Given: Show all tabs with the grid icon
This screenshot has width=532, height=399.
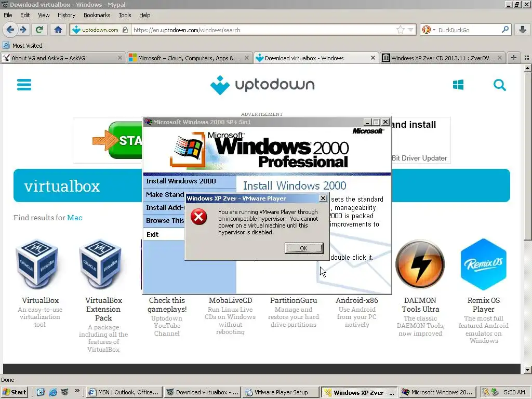Looking at the screenshot, I should 527,58.
